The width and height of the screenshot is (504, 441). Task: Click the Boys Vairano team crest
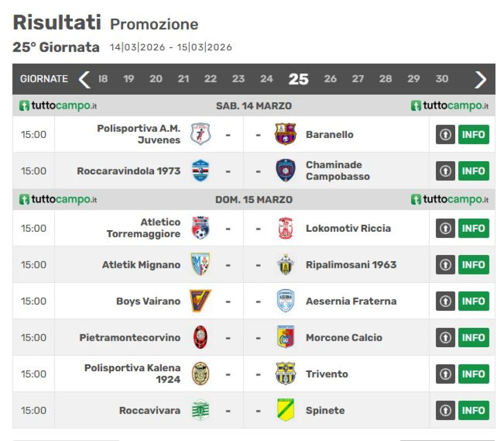(x=200, y=301)
